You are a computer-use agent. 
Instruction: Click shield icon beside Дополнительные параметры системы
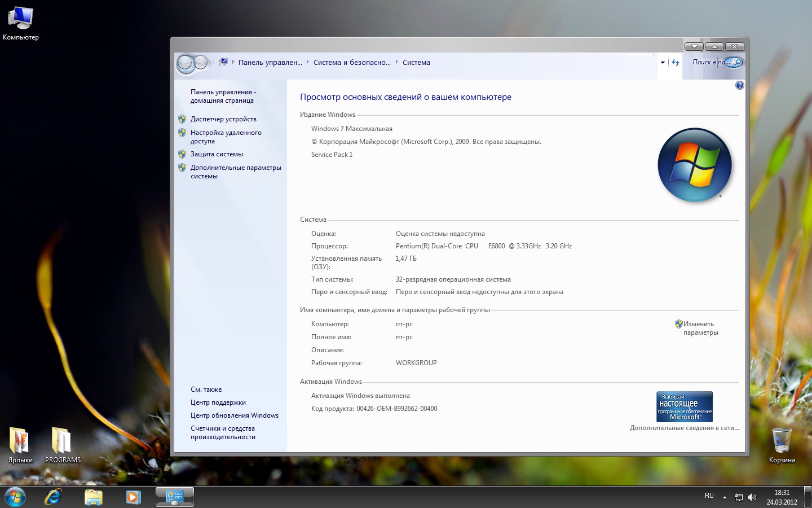pos(182,168)
